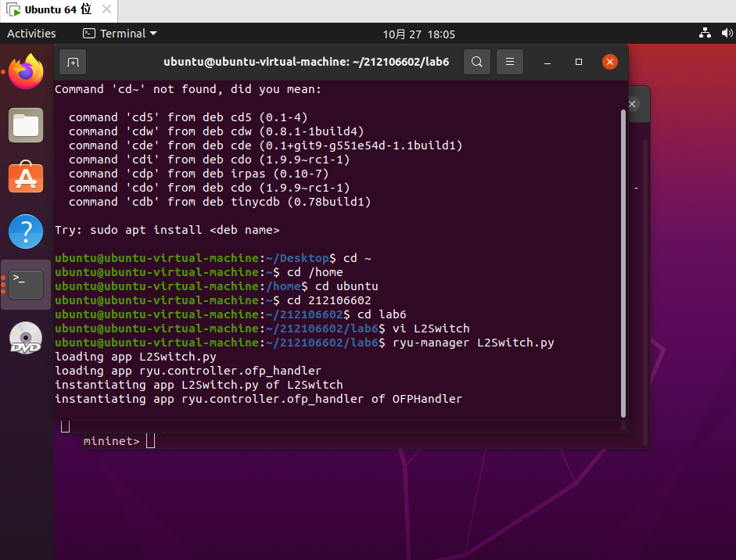Click the terminal title ~/212106602/lab6
Image resolution: width=736 pixels, height=560 pixels.
[x=306, y=62]
